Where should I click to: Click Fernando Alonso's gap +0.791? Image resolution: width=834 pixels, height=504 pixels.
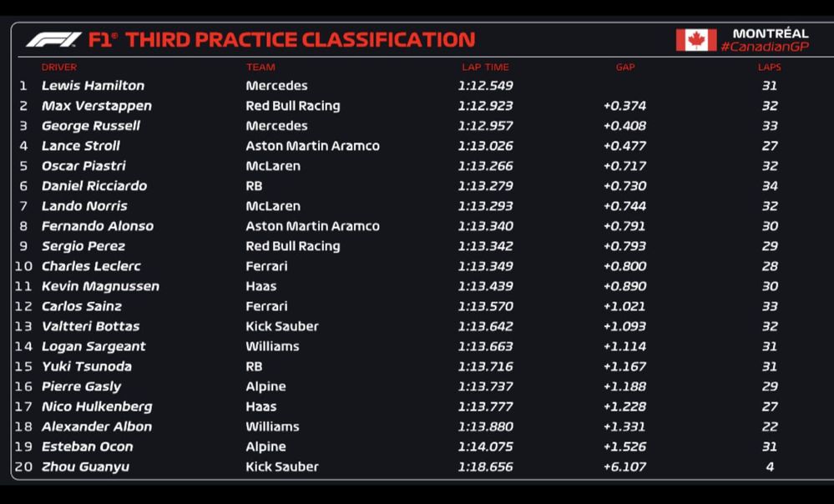click(x=624, y=226)
